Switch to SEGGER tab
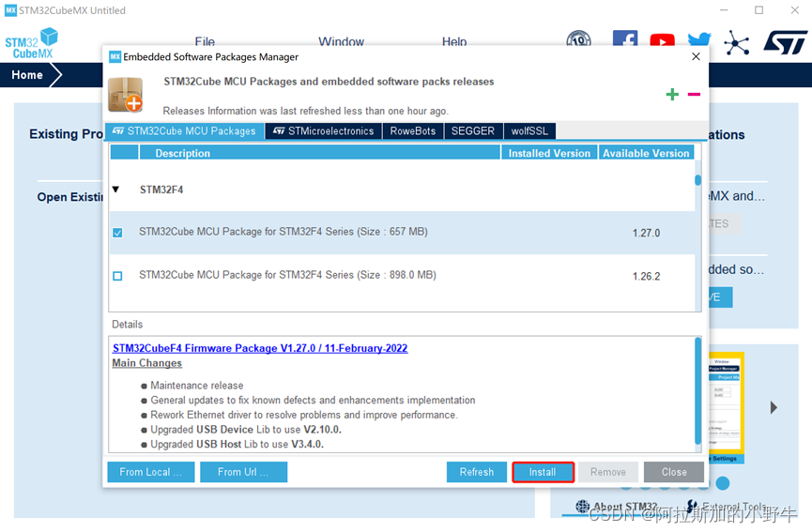The height and width of the screenshot is (532, 812). pos(473,131)
